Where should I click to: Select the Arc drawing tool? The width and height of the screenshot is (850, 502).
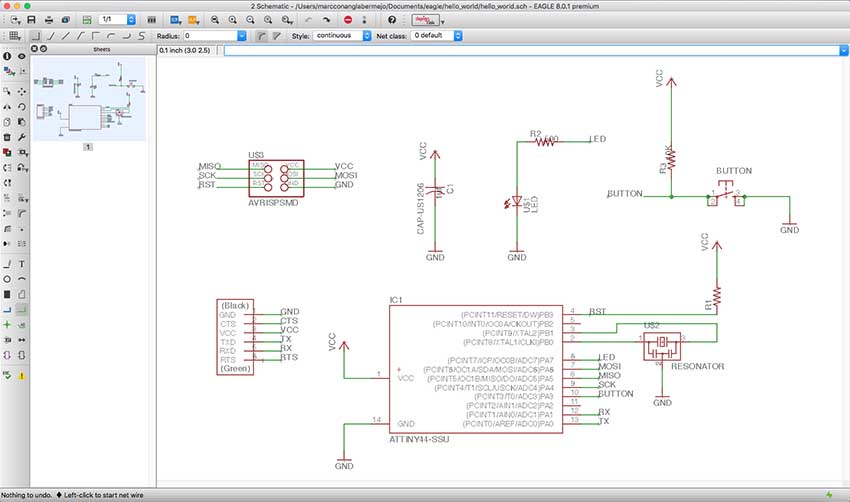point(22,279)
